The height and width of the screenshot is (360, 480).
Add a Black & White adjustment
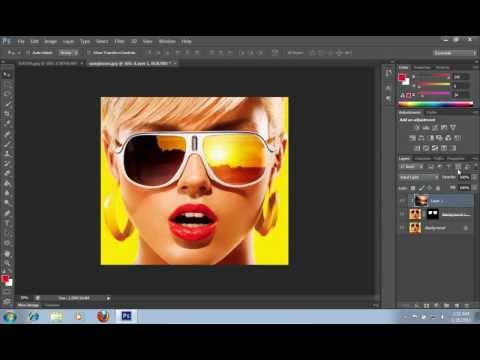(x=430, y=138)
